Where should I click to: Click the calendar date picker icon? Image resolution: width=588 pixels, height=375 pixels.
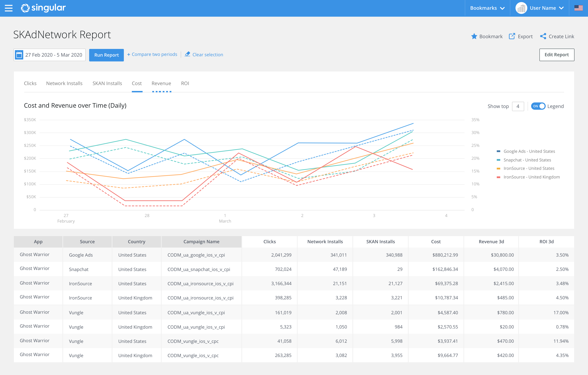click(20, 55)
